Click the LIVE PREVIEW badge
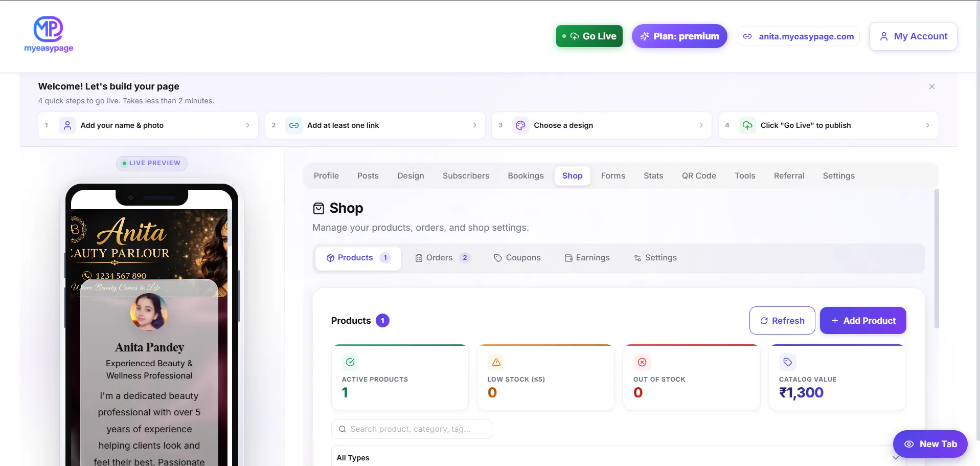This screenshot has height=466, width=980. pyautogui.click(x=151, y=163)
